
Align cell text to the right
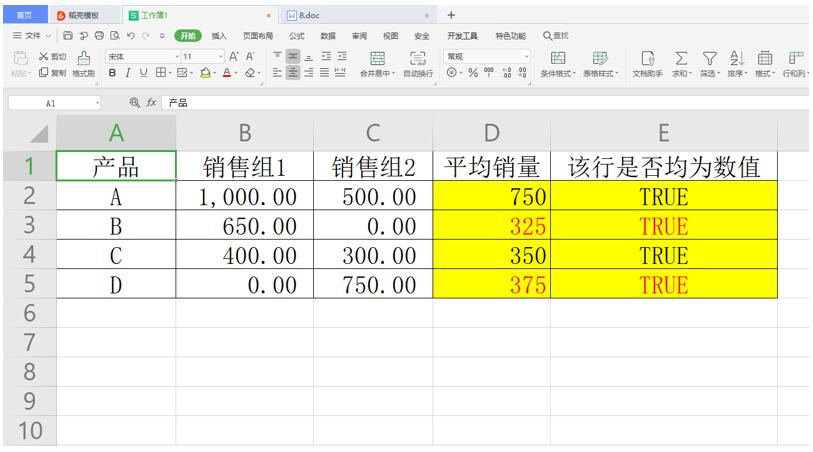click(309, 73)
